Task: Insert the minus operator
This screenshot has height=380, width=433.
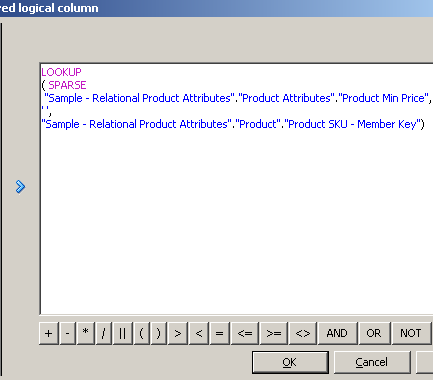Action: (68, 333)
